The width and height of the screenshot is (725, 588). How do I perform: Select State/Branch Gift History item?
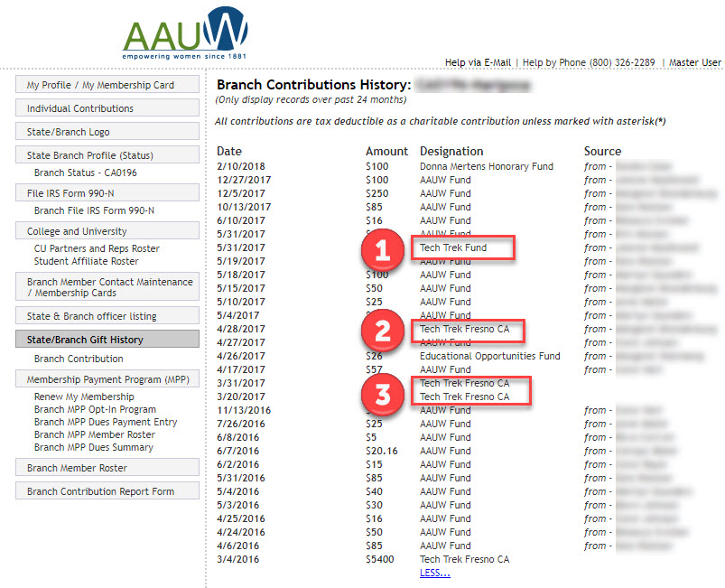tap(107, 339)
